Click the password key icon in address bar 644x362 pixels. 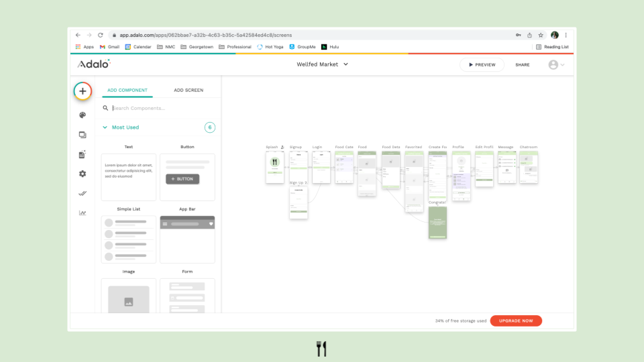519,36
